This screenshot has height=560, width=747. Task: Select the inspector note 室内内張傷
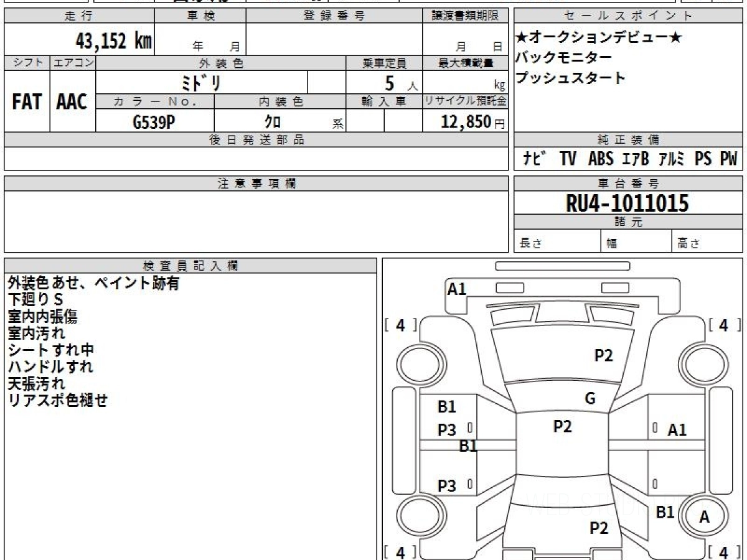click(x=42, y=317)
